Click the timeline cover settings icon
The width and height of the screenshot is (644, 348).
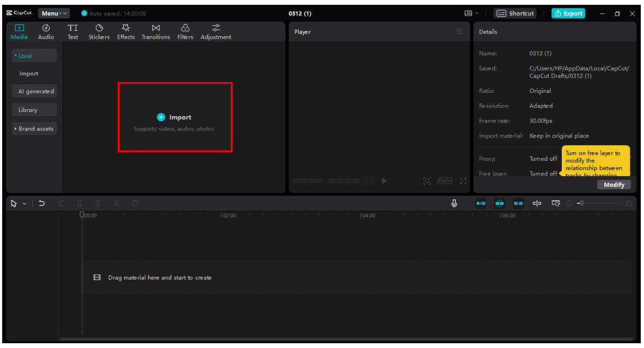click(x=556, y=203)
